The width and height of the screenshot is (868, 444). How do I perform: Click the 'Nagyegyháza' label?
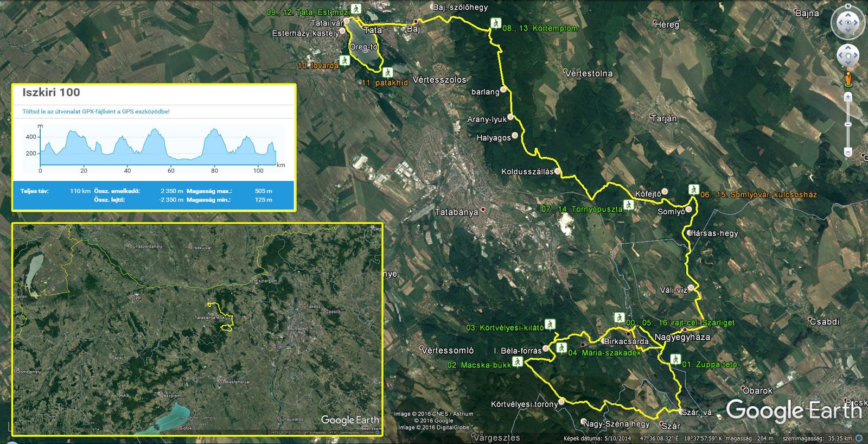(x=682, y=337)
